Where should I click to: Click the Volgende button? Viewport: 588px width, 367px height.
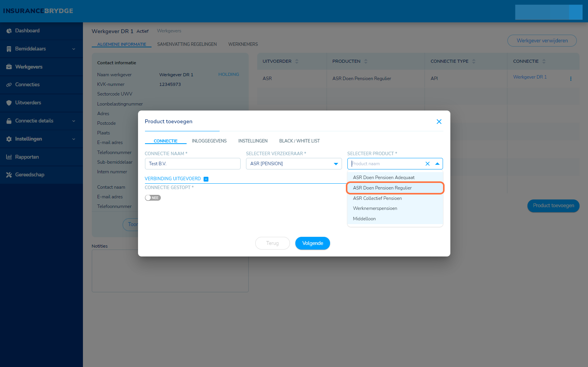313,243
